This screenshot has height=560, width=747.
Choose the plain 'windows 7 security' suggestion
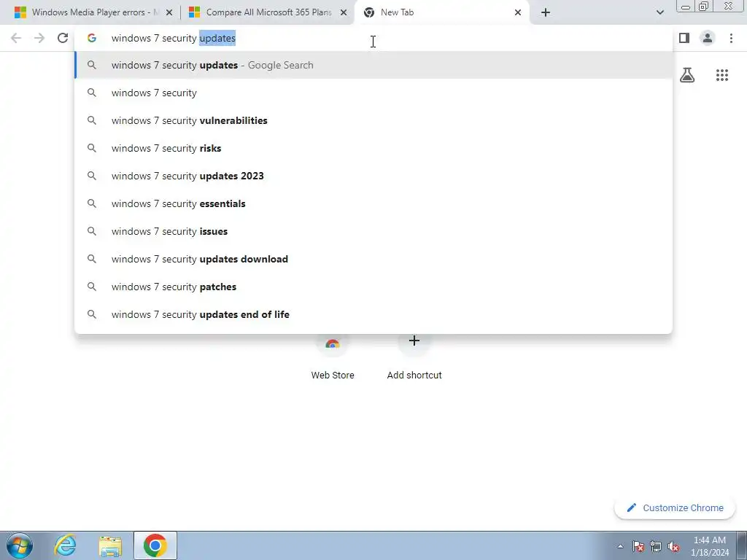(x=373, y=93)
